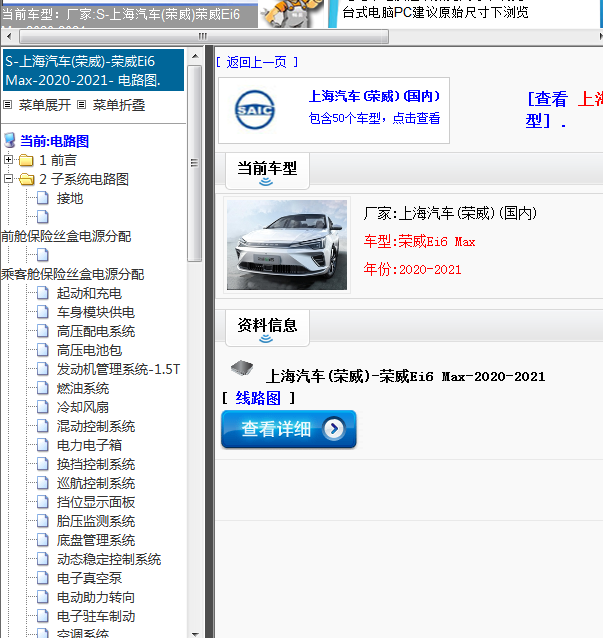This screenshot has height=638, width=603.
Task: Click 包含50个车型，点击查看 link
Action: coord(374,118)
